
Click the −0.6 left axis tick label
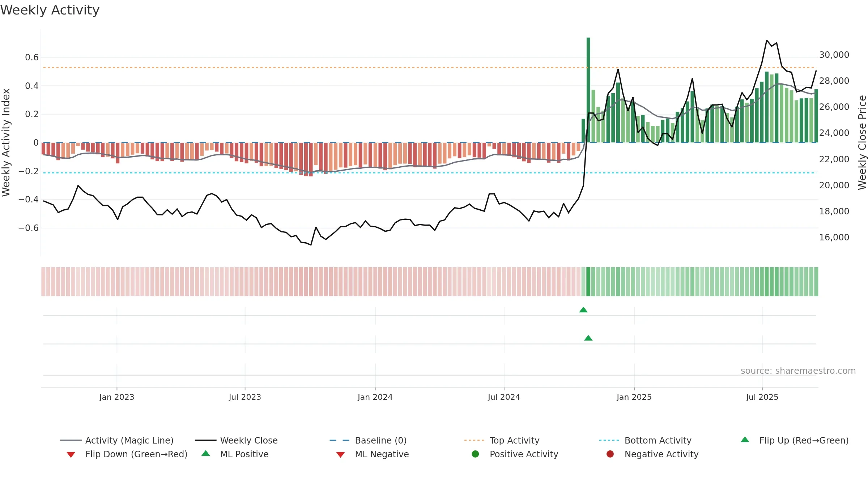point(29,228)
